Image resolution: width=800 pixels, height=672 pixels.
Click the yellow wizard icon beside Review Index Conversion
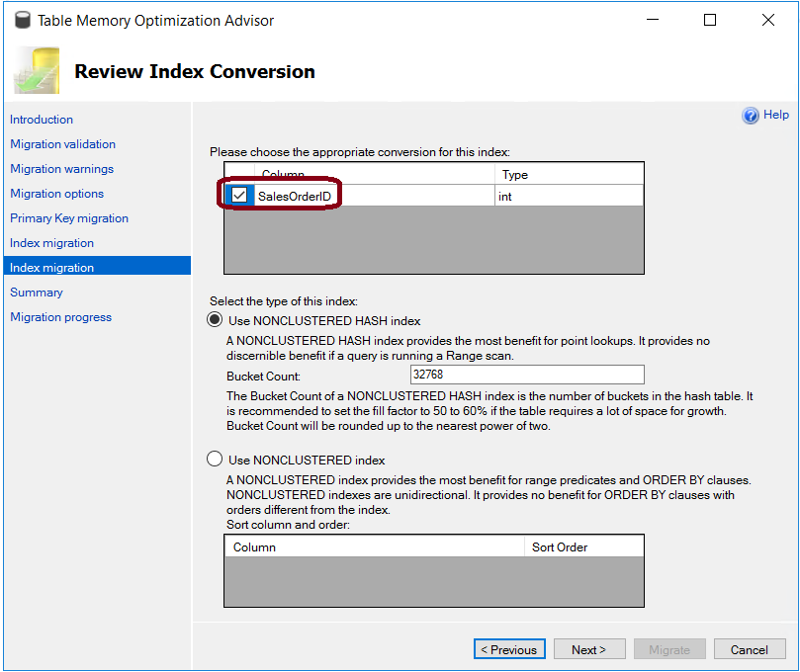tap(37, 70)
